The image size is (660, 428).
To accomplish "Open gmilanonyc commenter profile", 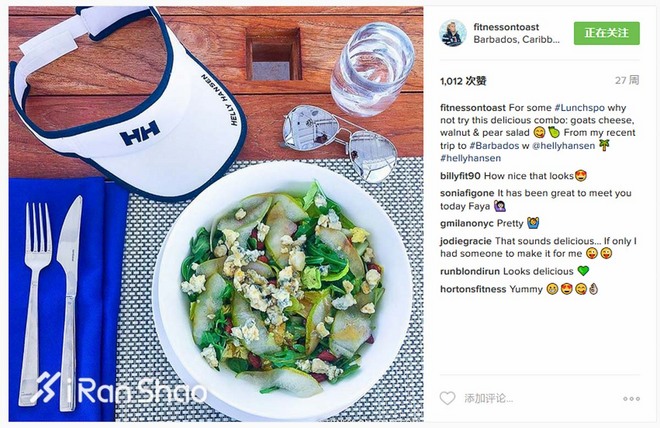I will point(467,223).
